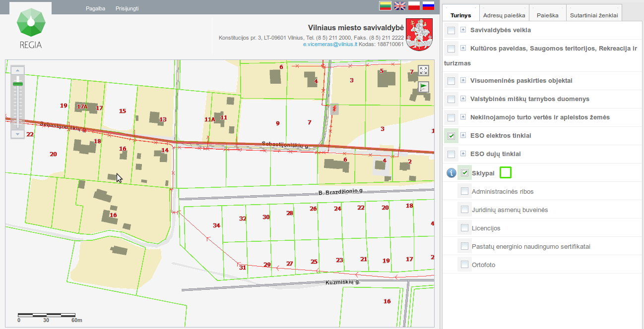Click Prisijungti to log in
Image resolution: width=644 pixels, height=329 pixels.
click(x=127, y=8)
